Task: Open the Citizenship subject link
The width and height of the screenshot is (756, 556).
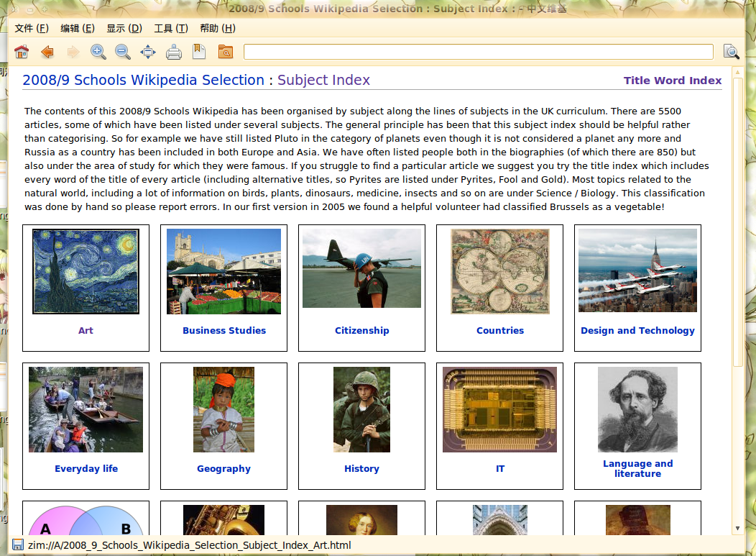Action: point(362,331)
